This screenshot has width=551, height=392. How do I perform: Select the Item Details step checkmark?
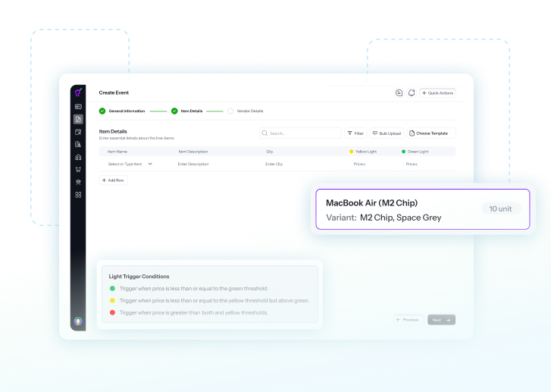tap(174, 111)
